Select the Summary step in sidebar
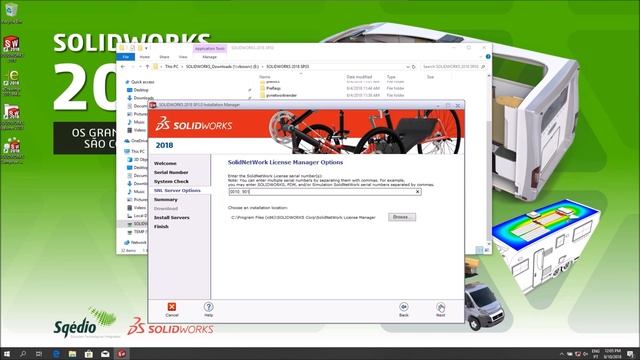The height and width of the screenshot is (360, 640). 165,200
